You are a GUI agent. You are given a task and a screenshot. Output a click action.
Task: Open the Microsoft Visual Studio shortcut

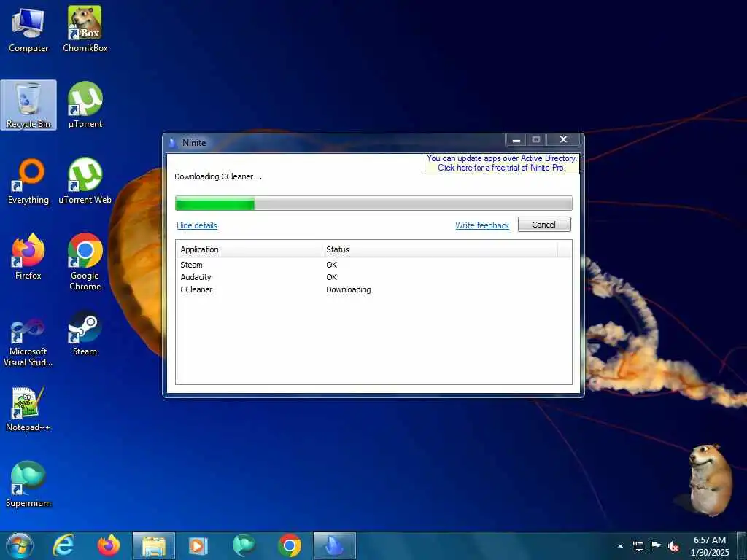[x=28, y=343]
